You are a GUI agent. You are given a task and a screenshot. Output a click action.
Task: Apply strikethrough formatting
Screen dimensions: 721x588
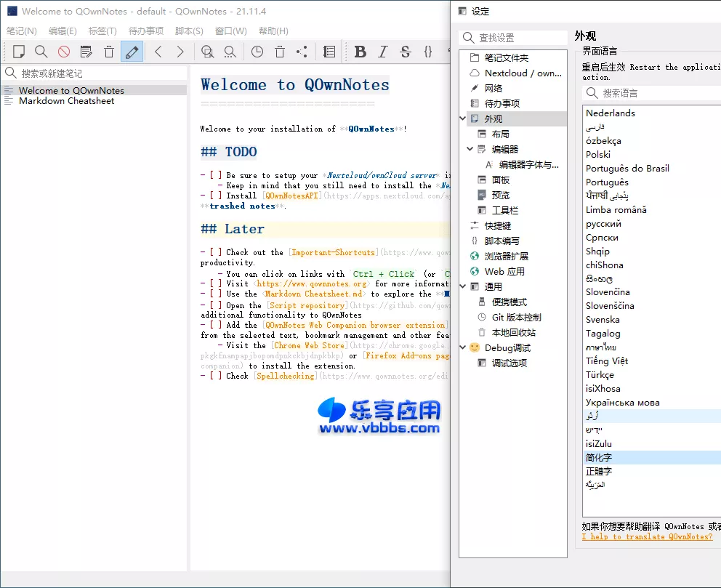click(x=406, y=52)
